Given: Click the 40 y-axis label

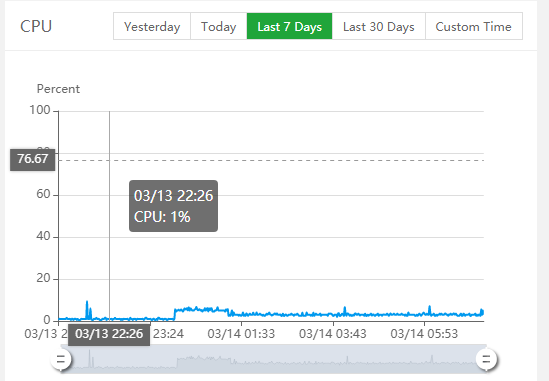Looking at the screenshot, I should click(x=43, y=236).
